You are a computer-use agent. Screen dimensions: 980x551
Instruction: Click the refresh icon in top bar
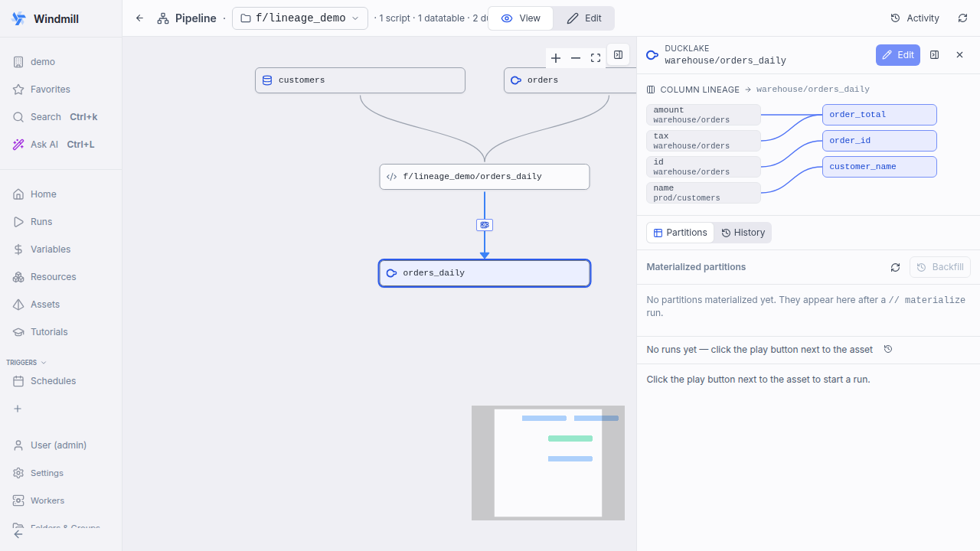click(962, 18)
